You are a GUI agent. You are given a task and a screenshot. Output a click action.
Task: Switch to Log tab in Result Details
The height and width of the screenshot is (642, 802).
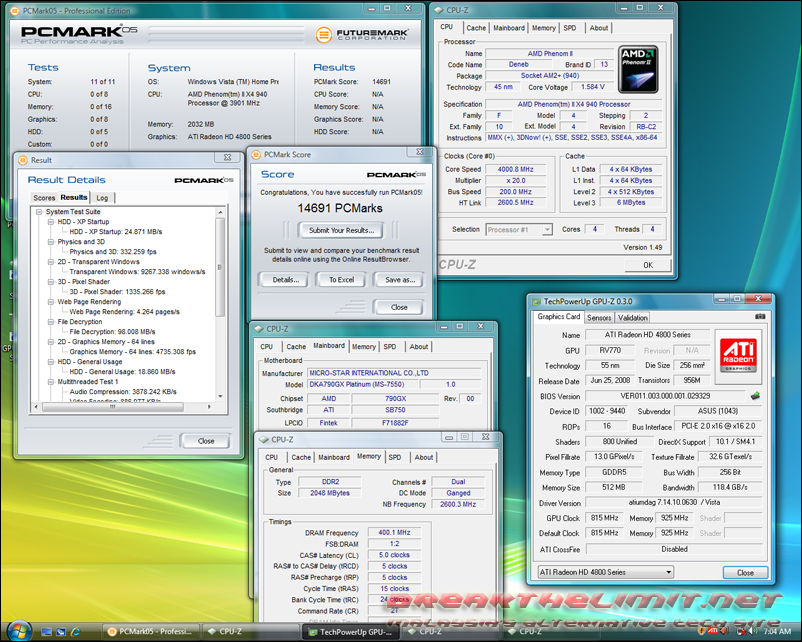point(102,198)
